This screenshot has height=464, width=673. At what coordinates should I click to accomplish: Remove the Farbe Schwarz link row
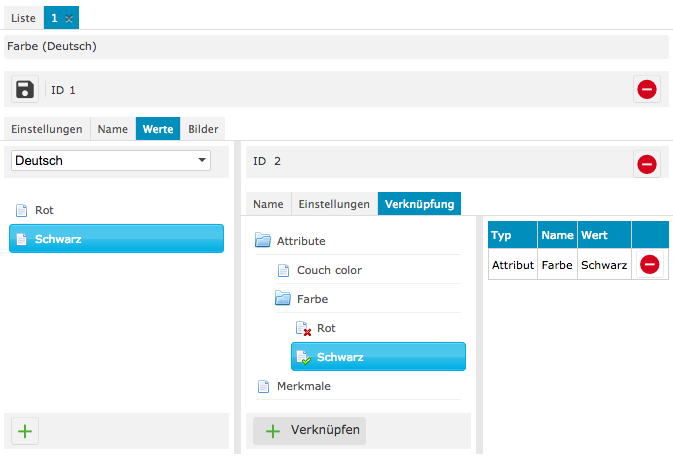point(649,265)
